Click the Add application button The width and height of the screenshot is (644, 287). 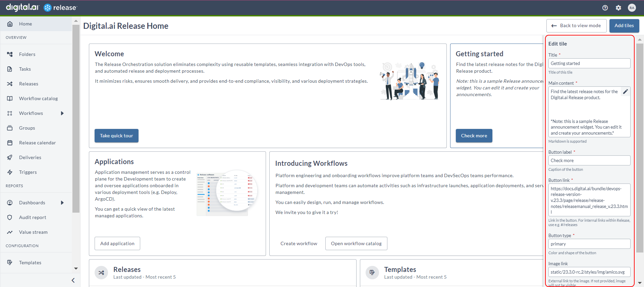[x=117, y=243]
